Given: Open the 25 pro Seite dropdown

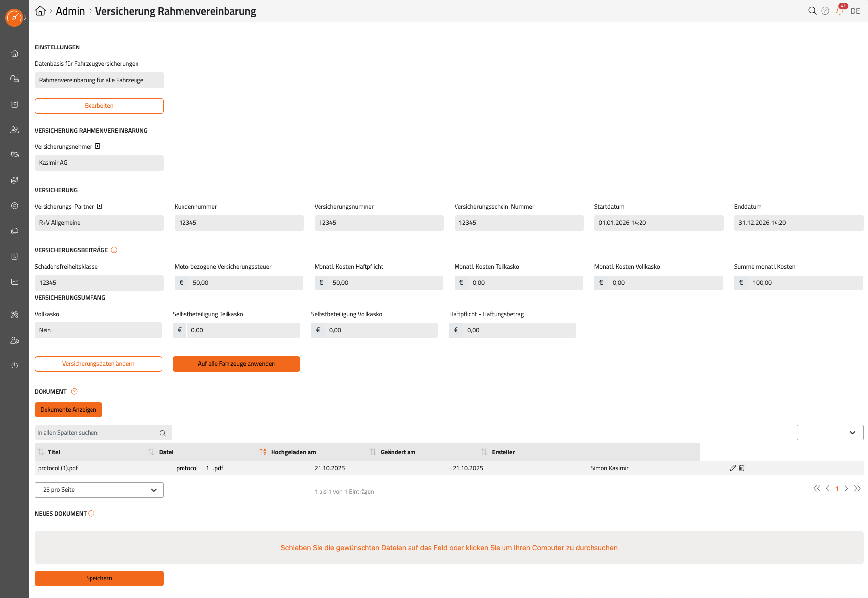Looking at the screenshot, I should (x=99, y=490).
